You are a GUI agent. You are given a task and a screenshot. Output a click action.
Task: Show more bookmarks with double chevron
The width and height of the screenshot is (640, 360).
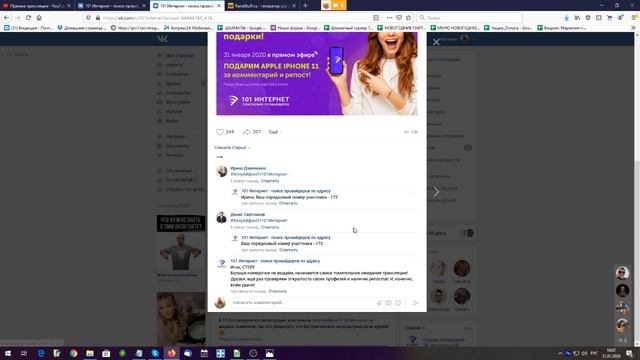click(x=633, y=28)
